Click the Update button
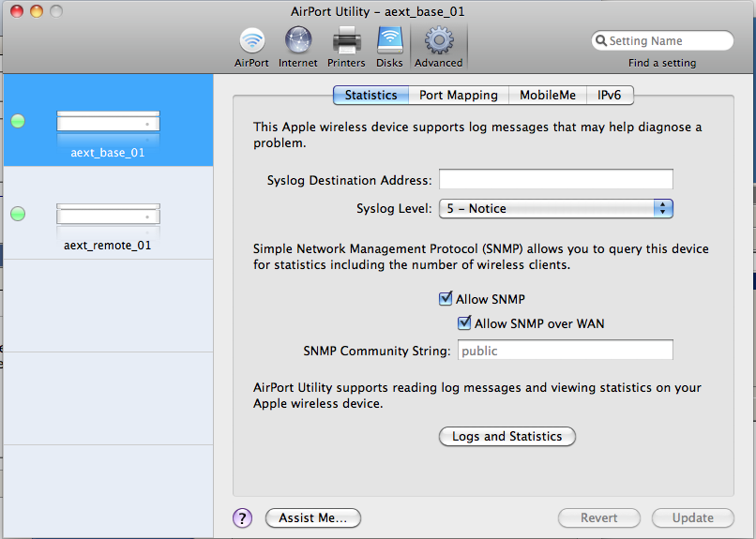Screen dimensions: 756x539 (693, 517)
